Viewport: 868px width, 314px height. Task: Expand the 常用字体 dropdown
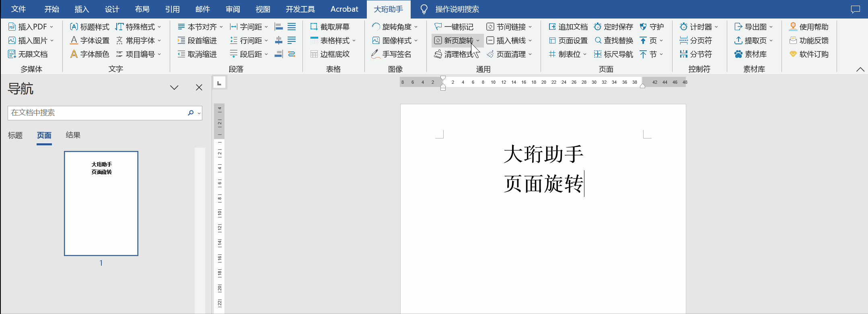[159, 41]
